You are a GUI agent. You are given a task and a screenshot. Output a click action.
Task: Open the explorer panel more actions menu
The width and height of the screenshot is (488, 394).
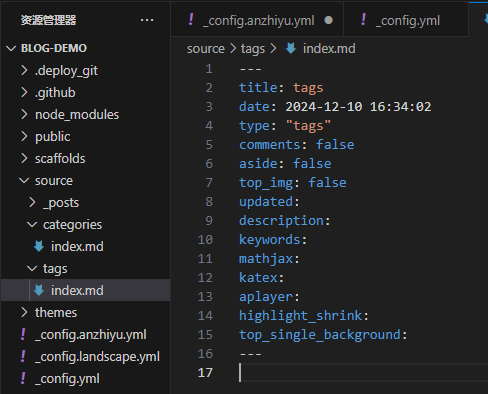tap(147, 20)
